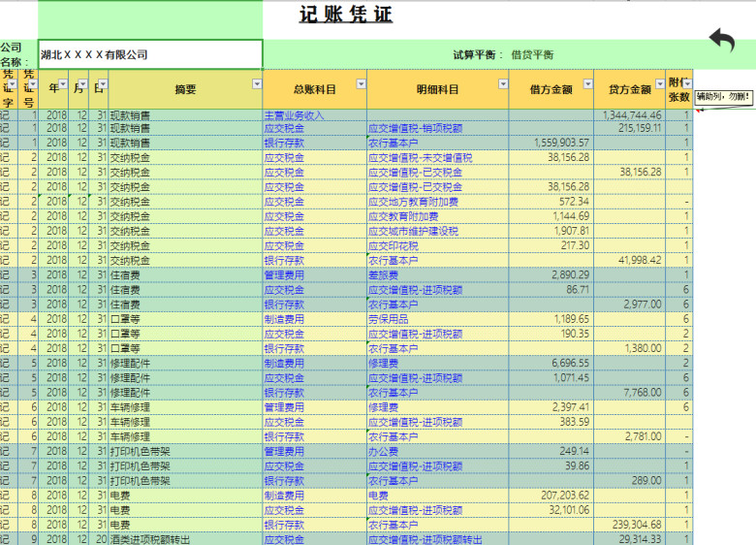Open the 日 column filter dropdown
The height and width of the screenshot is (545, 756).
[103, 84]
